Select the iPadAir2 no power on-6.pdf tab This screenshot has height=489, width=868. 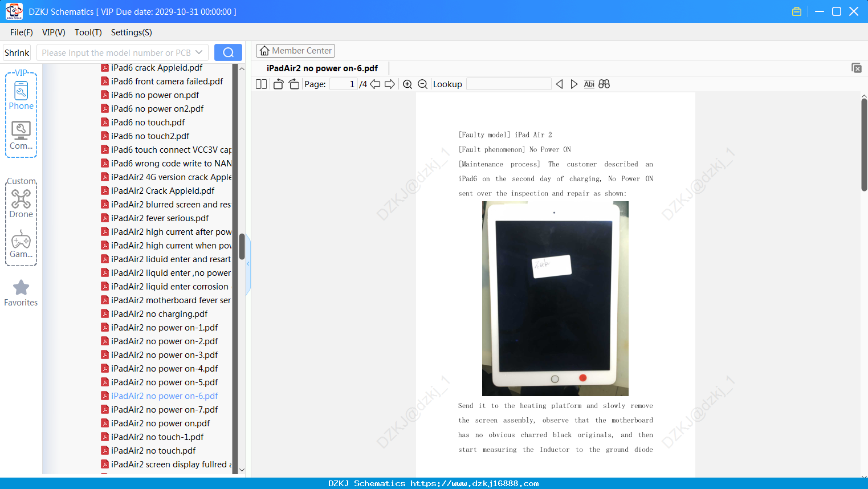click(x=322, y=68)
